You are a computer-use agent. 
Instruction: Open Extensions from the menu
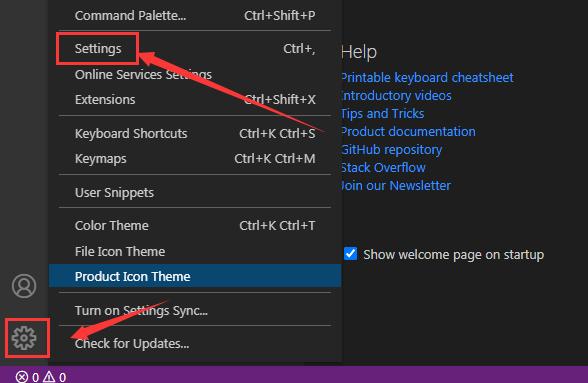pyautogui.click(x=195, y=99)
